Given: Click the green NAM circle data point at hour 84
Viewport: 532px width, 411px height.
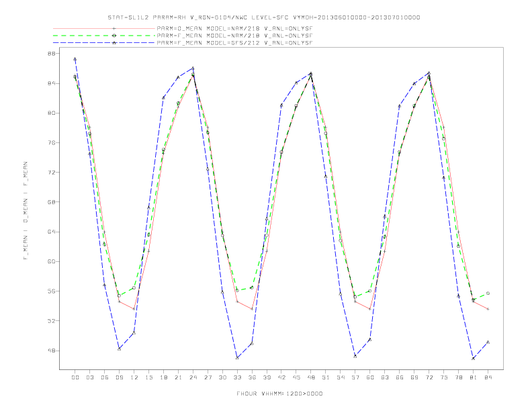Looking at the screenshot, I should [488, 293].
